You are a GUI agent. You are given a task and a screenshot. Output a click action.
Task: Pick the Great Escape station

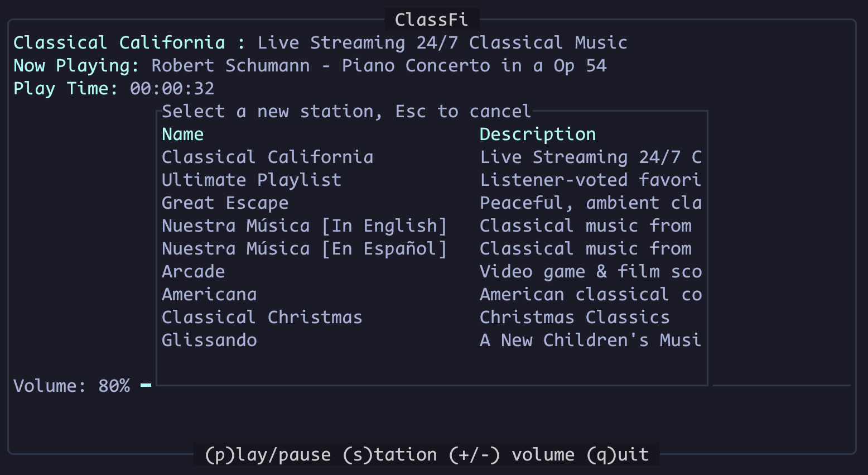[225, 203]
